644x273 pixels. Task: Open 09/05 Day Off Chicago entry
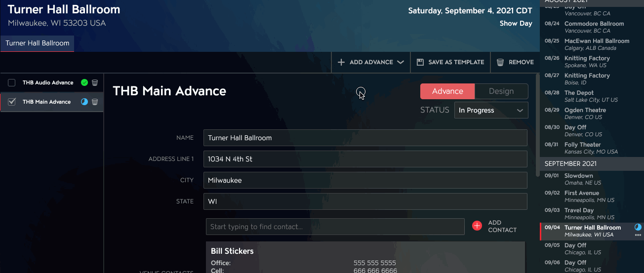click(592, 249)
